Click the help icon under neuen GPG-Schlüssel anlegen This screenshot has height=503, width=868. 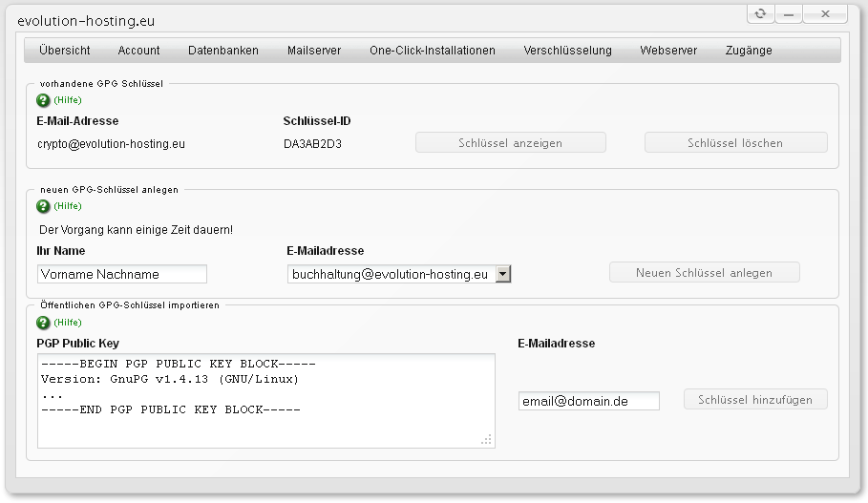coord(43,206)
